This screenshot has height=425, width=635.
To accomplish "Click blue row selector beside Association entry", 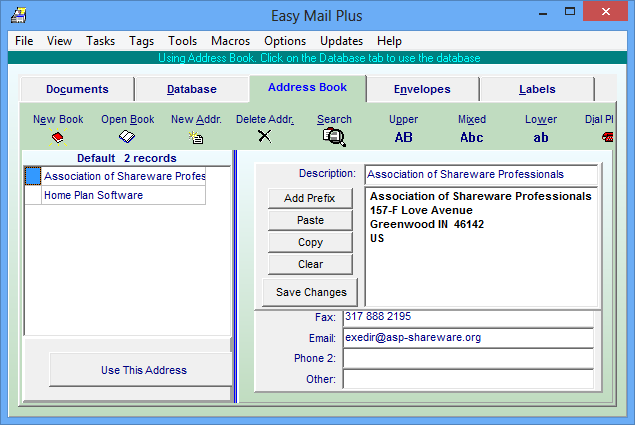I will click(x=33, y=176).
